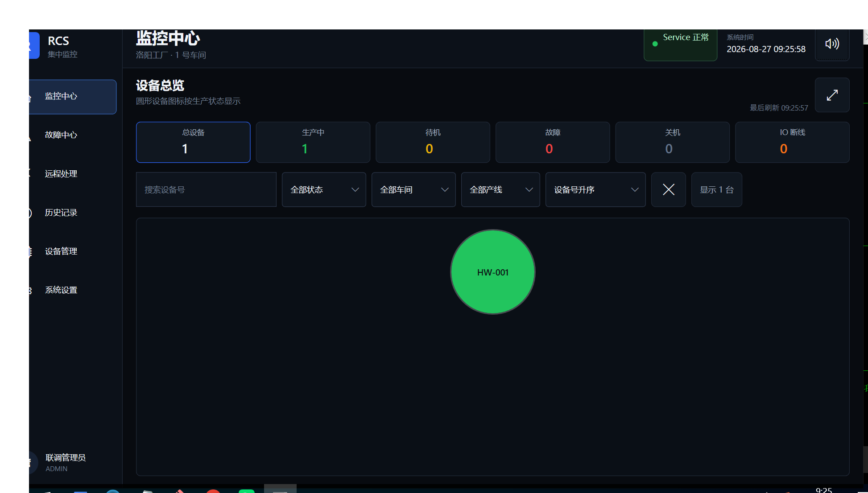Click the 最后刷新 09:25:57 text
The height and width of the screenshot is (493, 868).
click(779, 108)
